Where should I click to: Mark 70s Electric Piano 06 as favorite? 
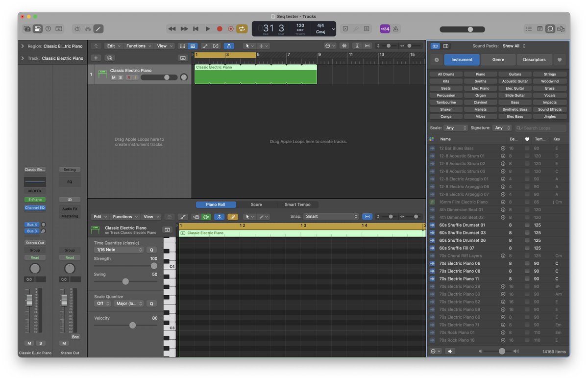(527, 263)
